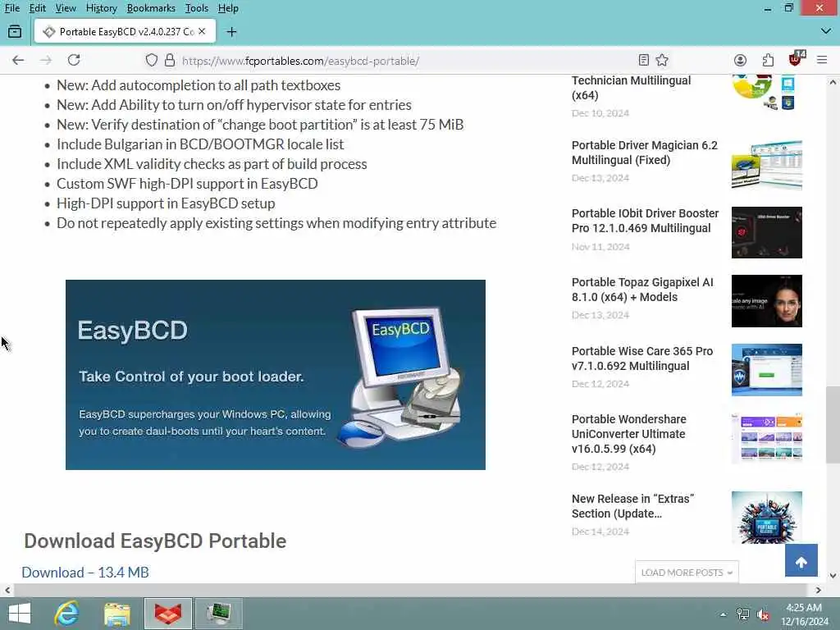Open the Windows Start button

coord(20,614)
